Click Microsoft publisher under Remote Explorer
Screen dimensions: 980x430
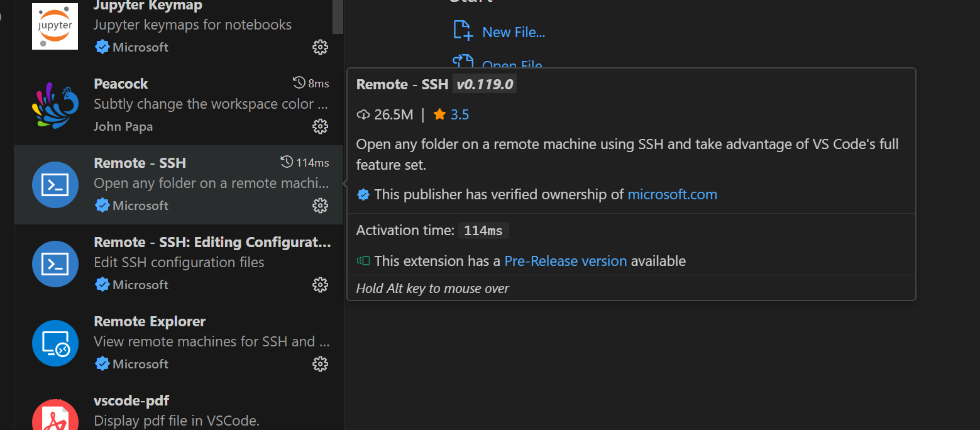140,364
